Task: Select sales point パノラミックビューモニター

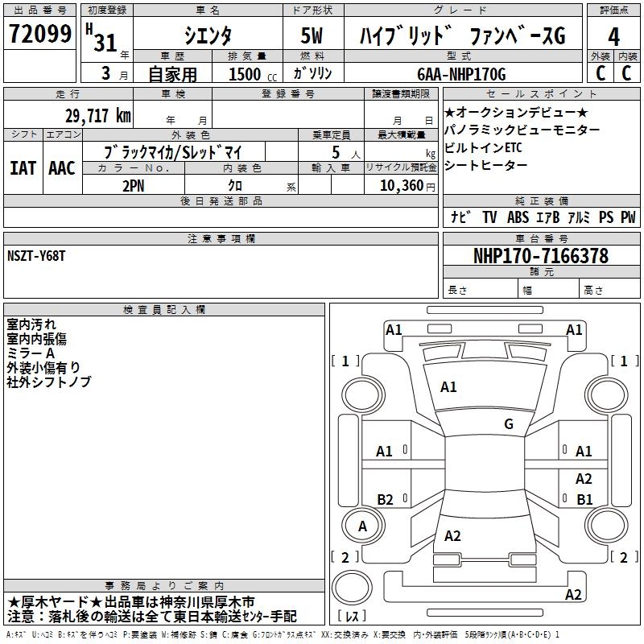Action: pos(522,130)
